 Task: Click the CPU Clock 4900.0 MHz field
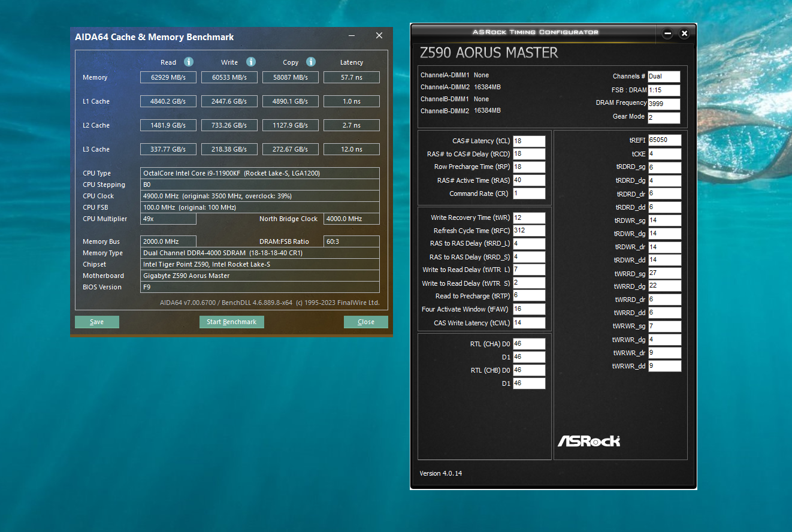click(260, 196)
